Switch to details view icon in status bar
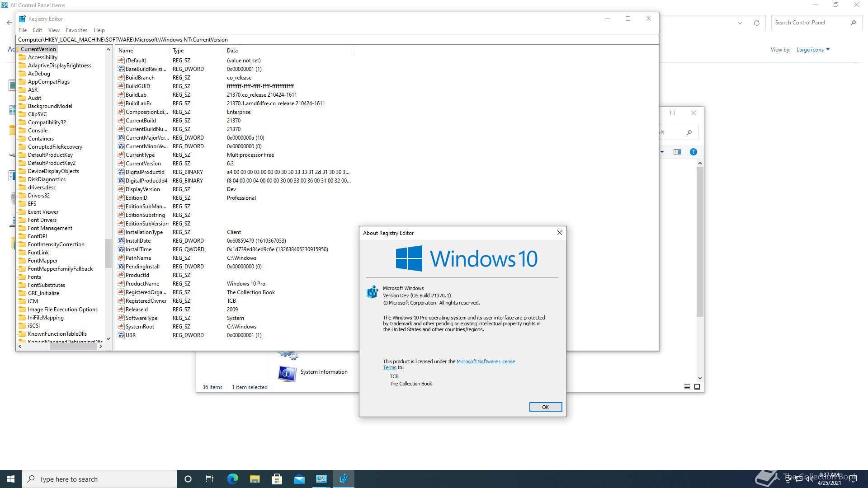The image size is (868, 488). click(x=687, y=387)
